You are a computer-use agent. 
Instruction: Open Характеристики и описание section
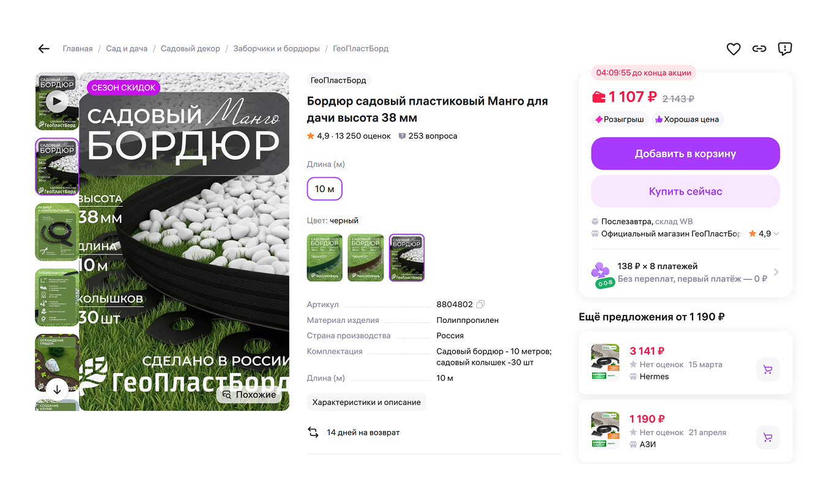point(366,402)
